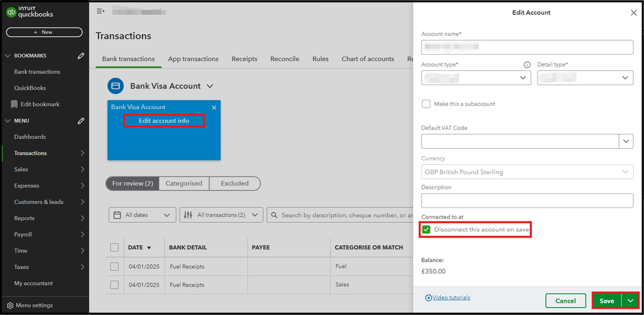Edit menu with the pencil icon
The width and height of the screenshot is (644, 315).
(81, 121)
